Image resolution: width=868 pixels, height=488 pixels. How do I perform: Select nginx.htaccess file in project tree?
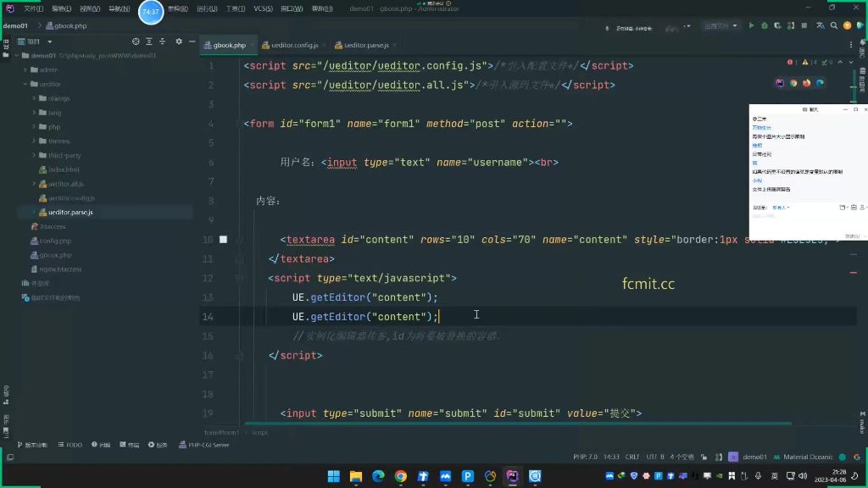pos(60,269)
